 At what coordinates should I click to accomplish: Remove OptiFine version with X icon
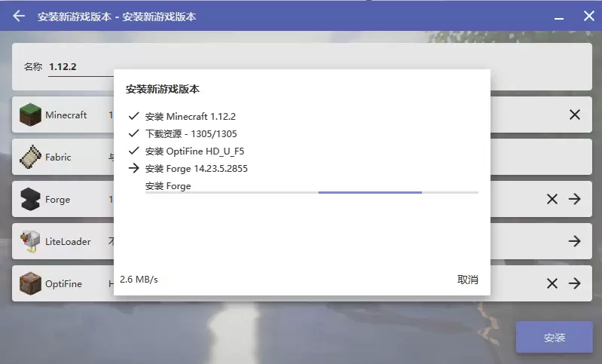pos(552,283)
